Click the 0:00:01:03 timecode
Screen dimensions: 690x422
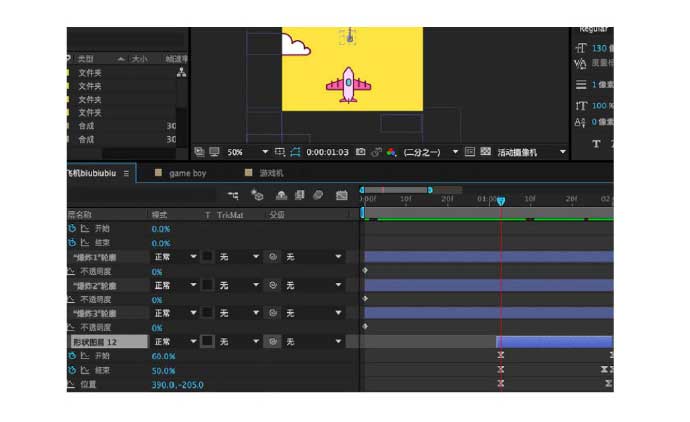(327, 152)
